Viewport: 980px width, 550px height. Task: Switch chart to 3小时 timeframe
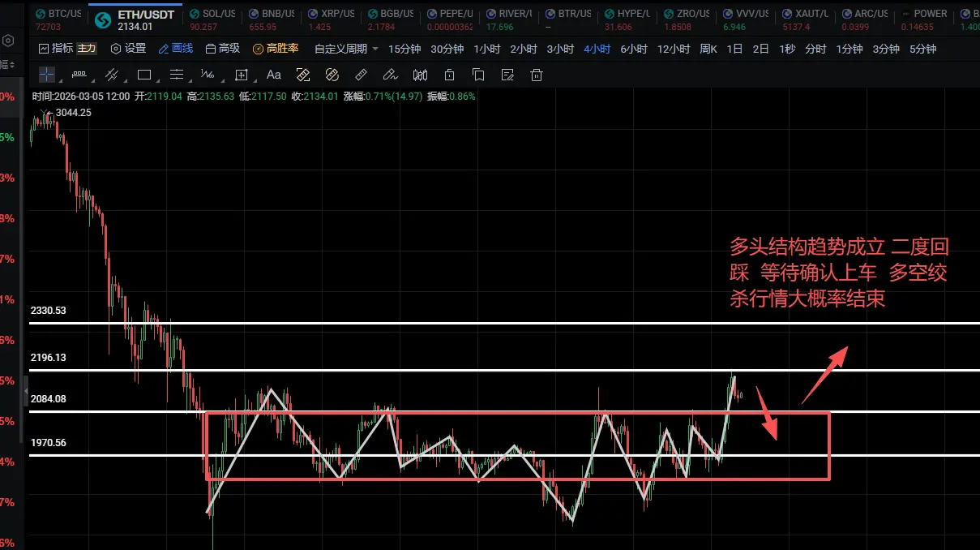coord(560,49)
